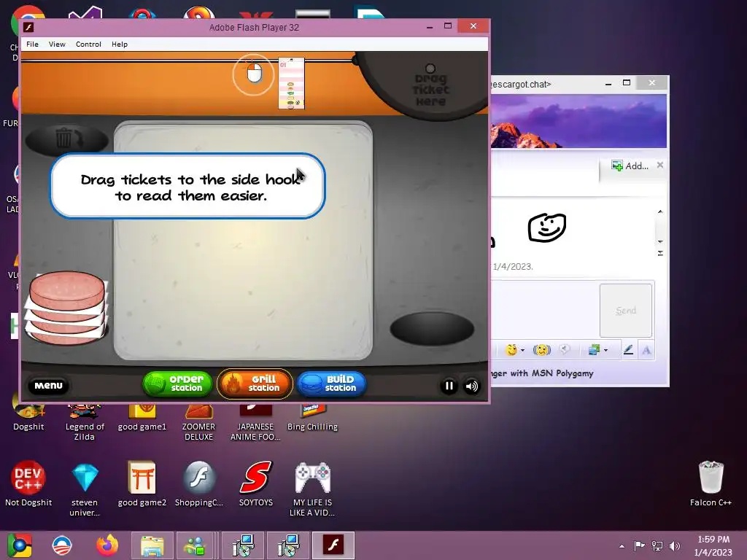Viewport: 747px width, 560px height.
Task: Select the order ticket on the line
Action: tap(291, 83)
